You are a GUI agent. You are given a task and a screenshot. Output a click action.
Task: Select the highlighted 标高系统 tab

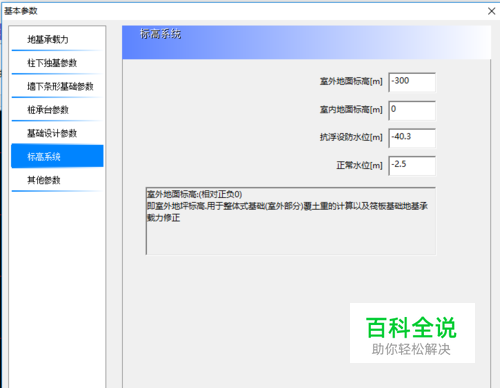[x=57, y=156]
